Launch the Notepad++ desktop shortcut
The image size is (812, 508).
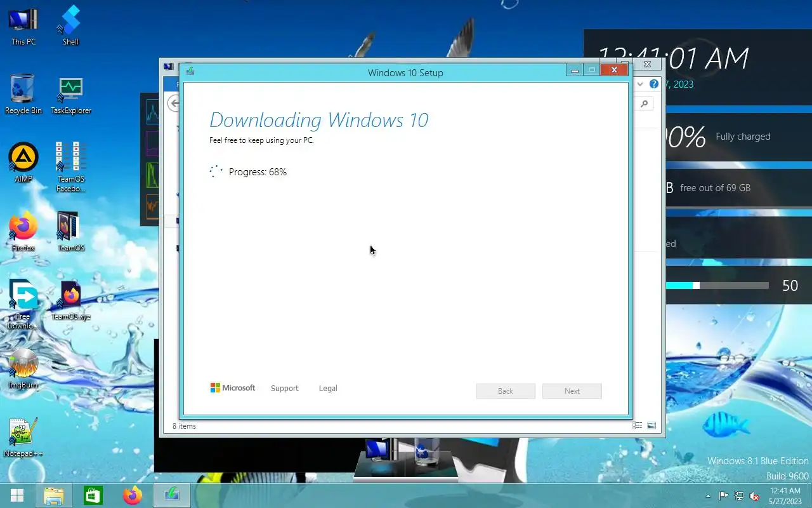[23, 437]
